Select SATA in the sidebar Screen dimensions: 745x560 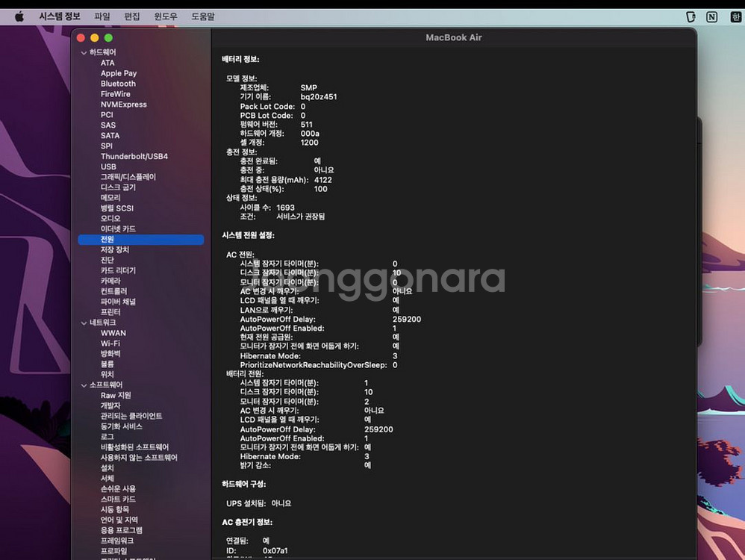click(x=110, y=136)
